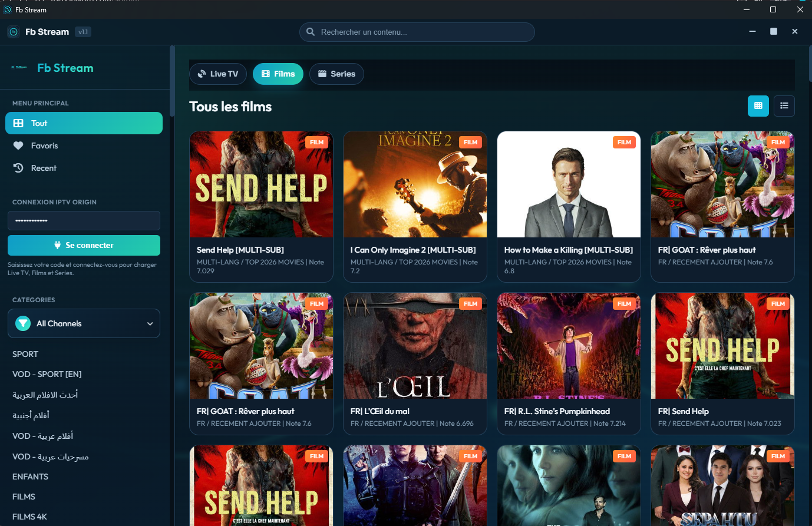Screen dimensions: 812x526
Task: Click the IPTV code password field
Action: [x=84, y=220]
